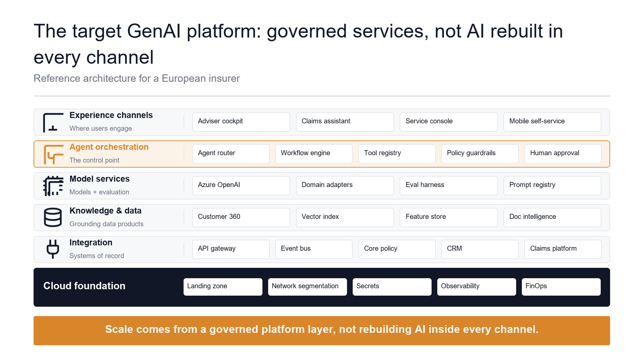Click the Agent orchestration heading
644x362 pixels.
pyautogui.click(x=109, y=147)
